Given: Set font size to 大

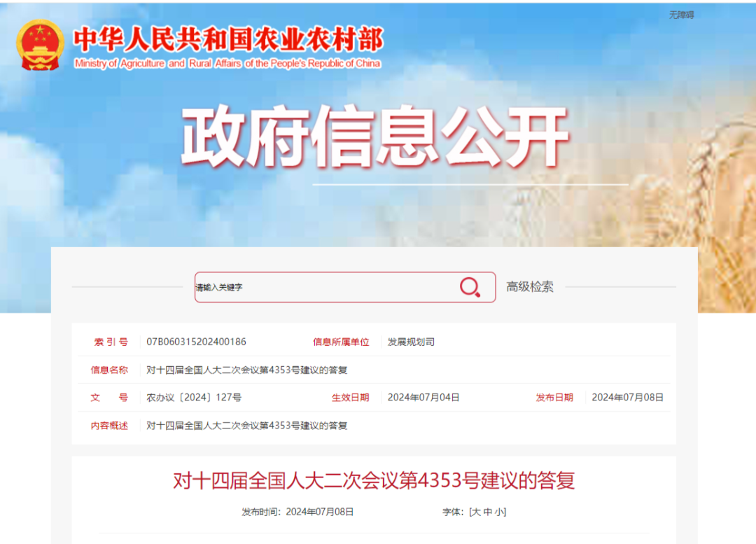Looking at the screenshot, I should click(476, 512).
